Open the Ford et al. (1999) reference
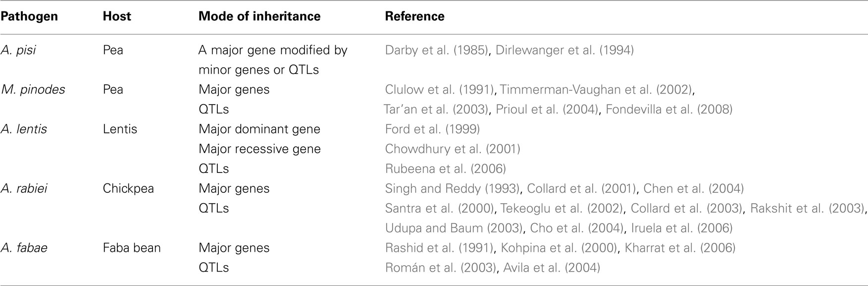 (x=432, y=129)
